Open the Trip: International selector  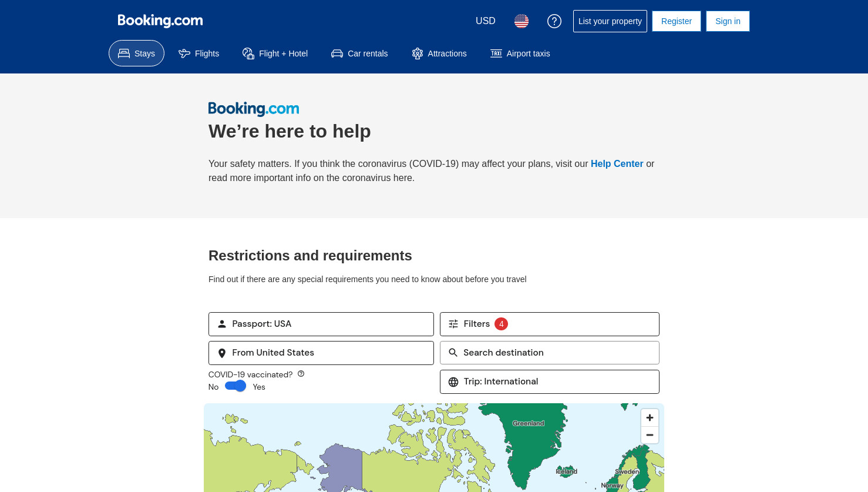coord(550,381)
